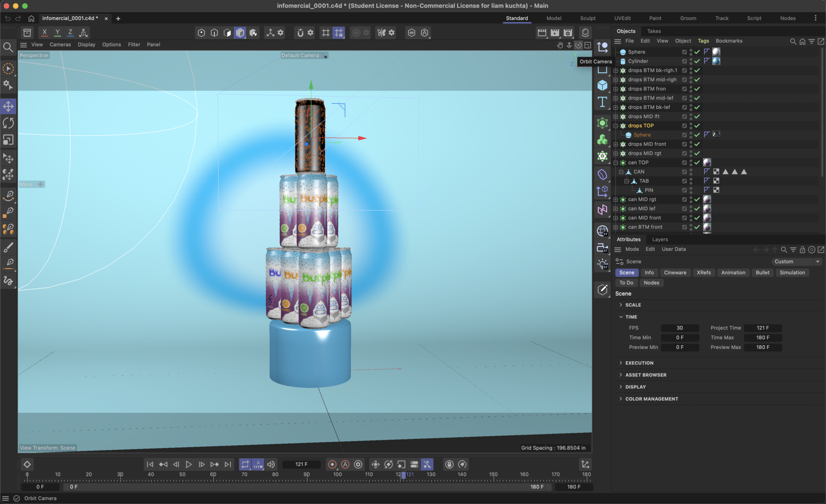
Task: Open the search magnifier in left toolbar
Action: [8, 47]
